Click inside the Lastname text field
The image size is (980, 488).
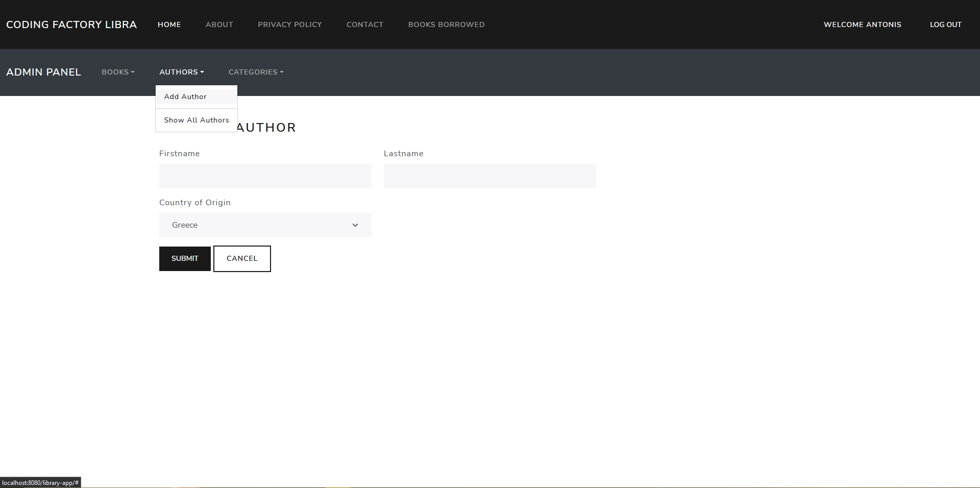(x=489, y=176)
